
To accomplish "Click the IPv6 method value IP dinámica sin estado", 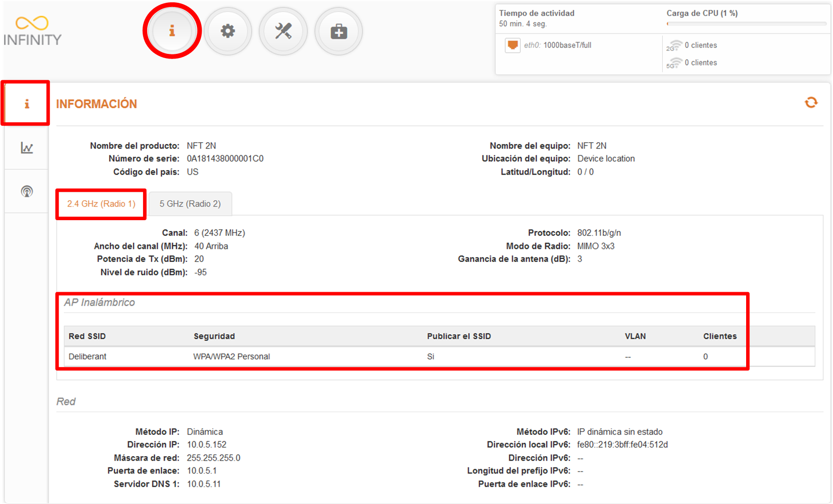I will 620,432.
